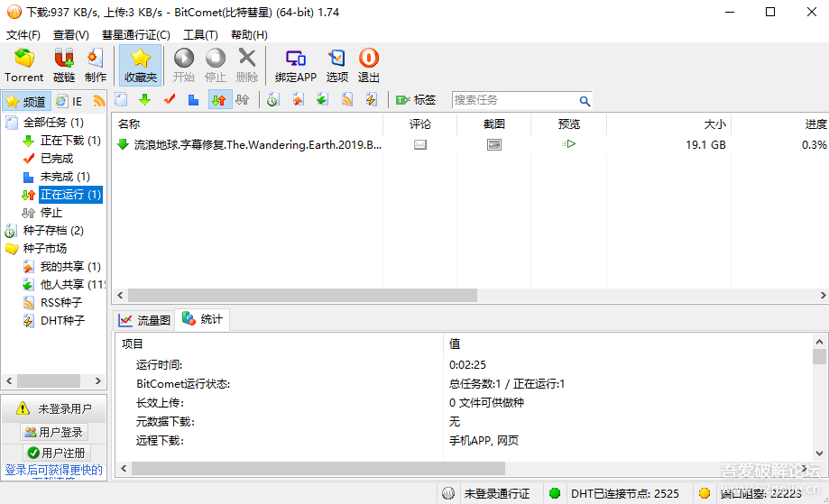Click the 用户登录 login button
The image size is (829, 504).
[x=54, y=432]
